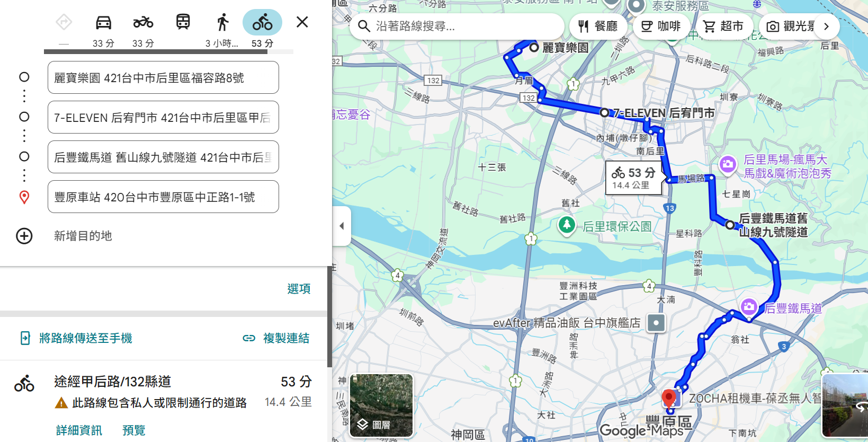The height and width of the screenshot is (442, 868).
Task: Filter map by 超市 supermarkets
Action: click(x=723, y=26)
